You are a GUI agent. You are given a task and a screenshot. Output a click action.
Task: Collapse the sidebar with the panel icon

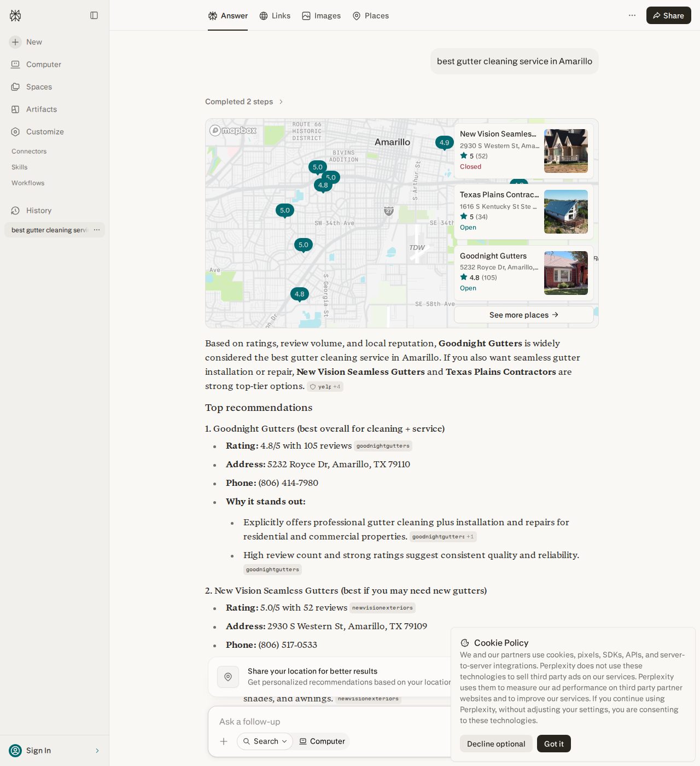[94, 15]
